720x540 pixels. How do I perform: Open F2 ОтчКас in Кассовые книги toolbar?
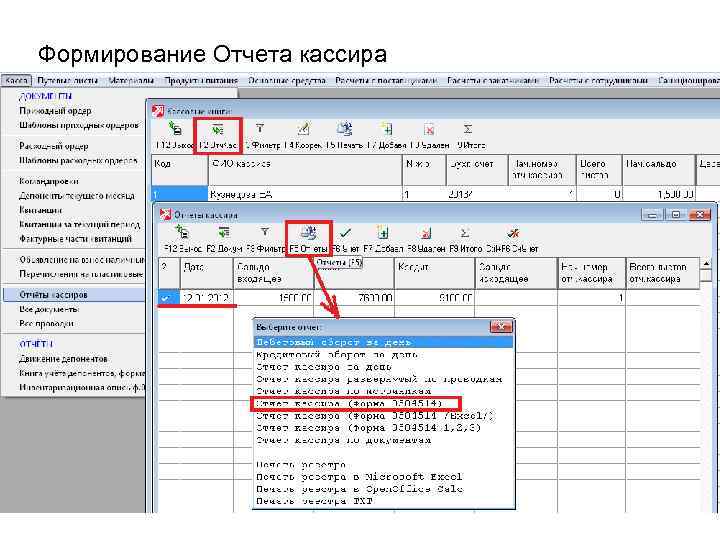point(218,136)
